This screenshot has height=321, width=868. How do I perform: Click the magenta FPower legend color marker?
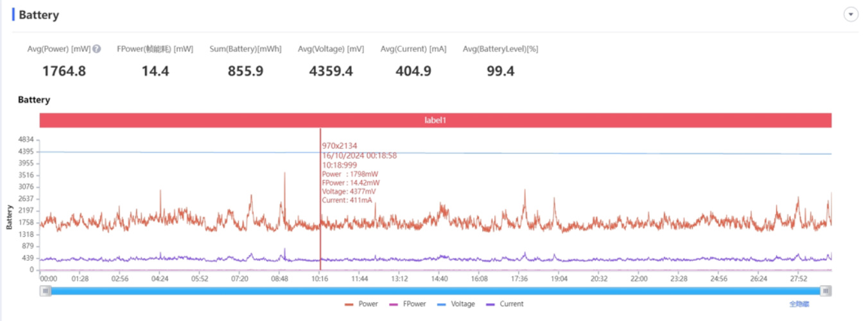[394, 304]
